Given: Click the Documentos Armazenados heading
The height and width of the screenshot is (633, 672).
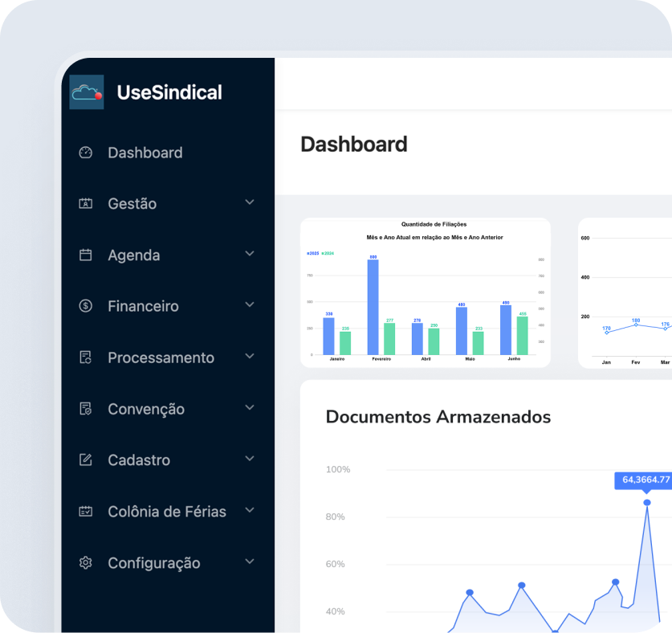Looking at the screenshot, I should 438,417.
